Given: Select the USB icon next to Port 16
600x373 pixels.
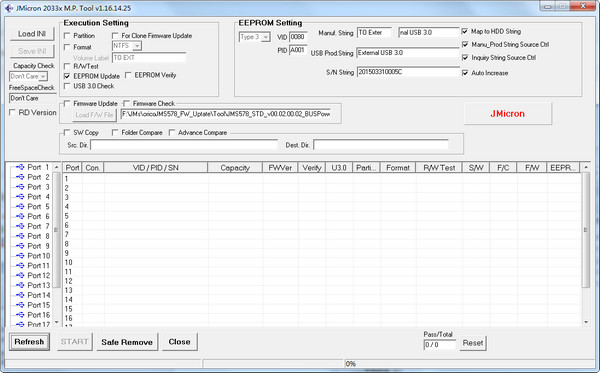Looking at the screenshot, I should (20, 315).
